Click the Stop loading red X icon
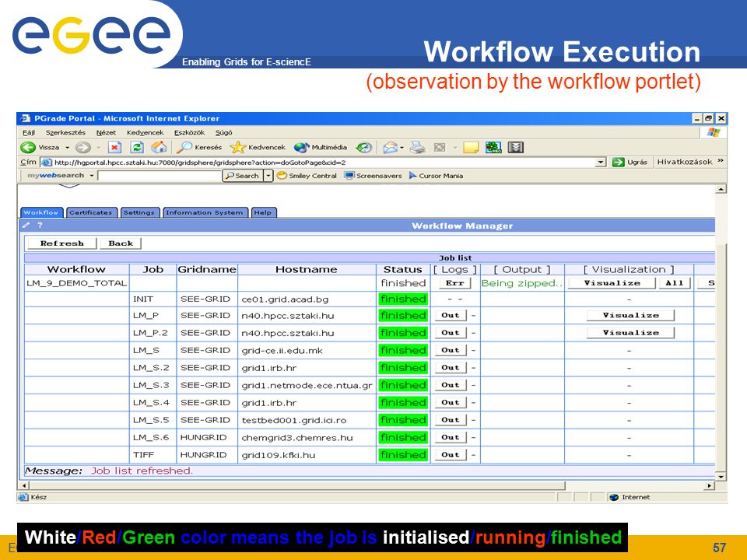 point(114,148)
